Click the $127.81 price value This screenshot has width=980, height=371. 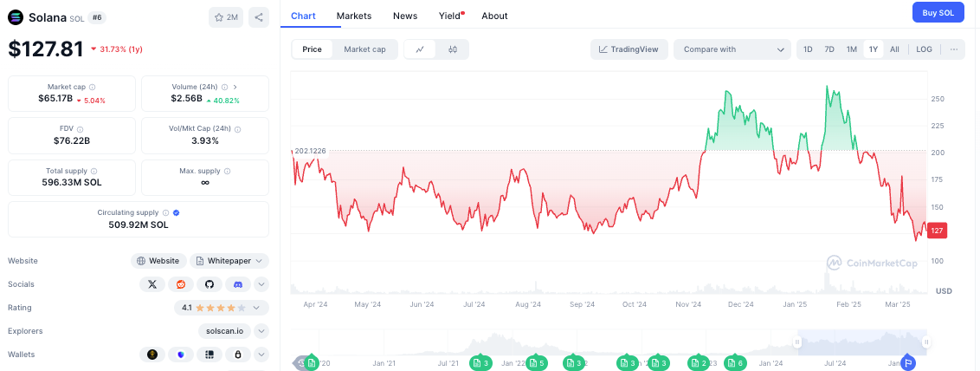[46, 49]
